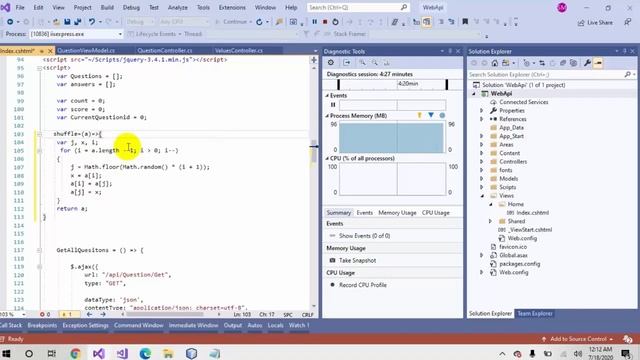Pause events track in Diagnostic Tools

tap(333, 104)
